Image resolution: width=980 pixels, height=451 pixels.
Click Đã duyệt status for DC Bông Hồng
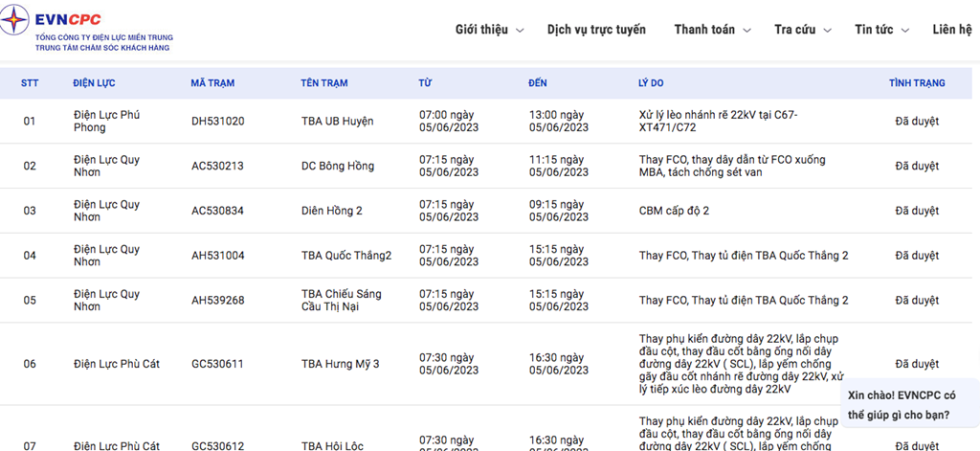tap(917, 166)
